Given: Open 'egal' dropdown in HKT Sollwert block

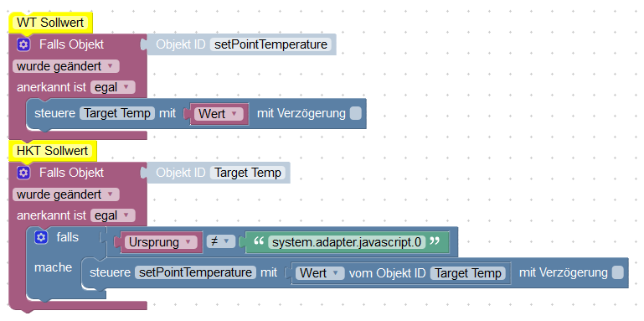Looking at the screenshot, I should [x=112, y=215].
